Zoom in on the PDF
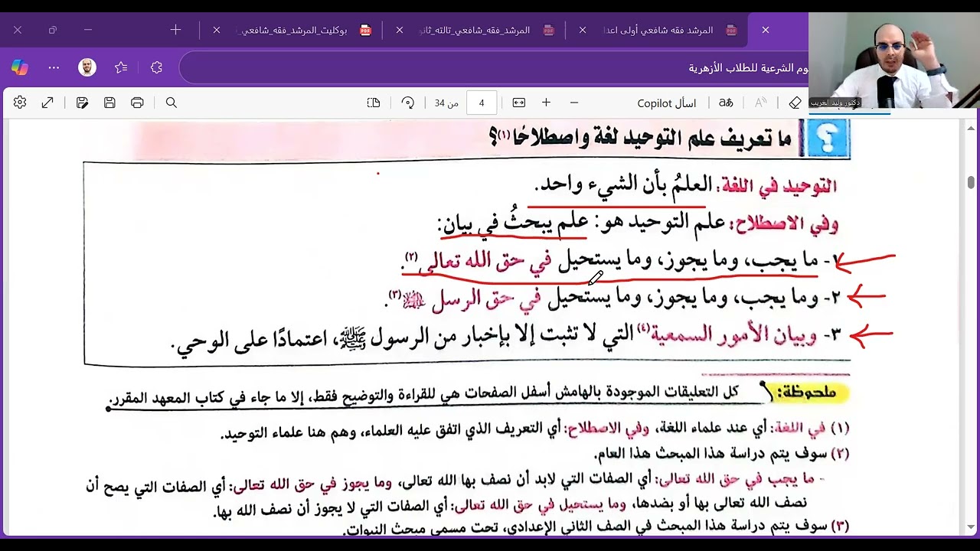The width and height of the screenshot is (980, 551). (546, 103)
